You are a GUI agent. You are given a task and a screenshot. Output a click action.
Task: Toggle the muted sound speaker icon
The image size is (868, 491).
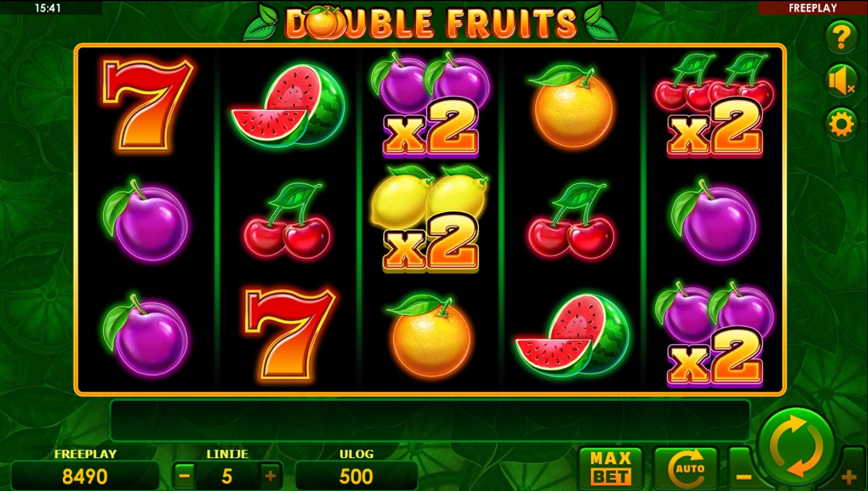842,81
